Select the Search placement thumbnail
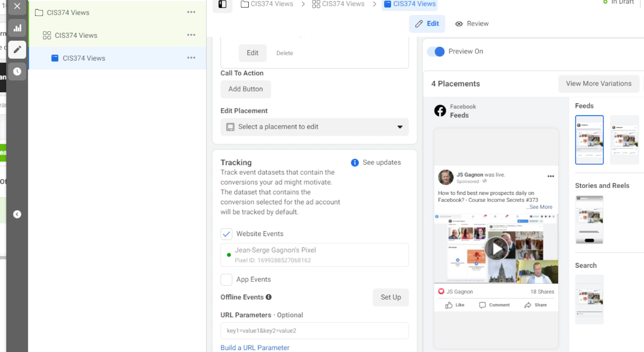Viewport: 644px width, 352px height. point(589,300)
